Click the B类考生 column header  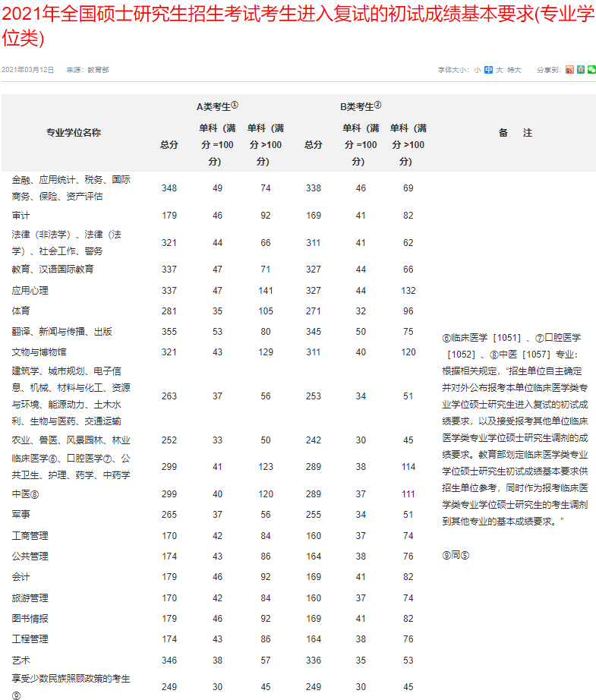pyautogui.click(x=360, y=106)
